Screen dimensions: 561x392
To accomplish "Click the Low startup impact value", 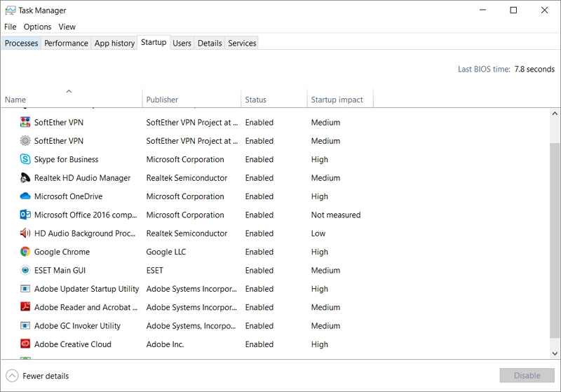I will pos(318,234).
